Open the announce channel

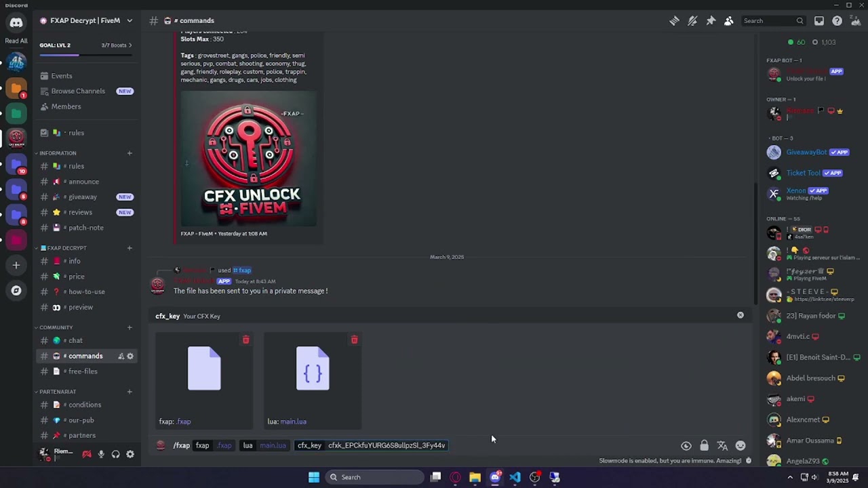click(86, 182)
